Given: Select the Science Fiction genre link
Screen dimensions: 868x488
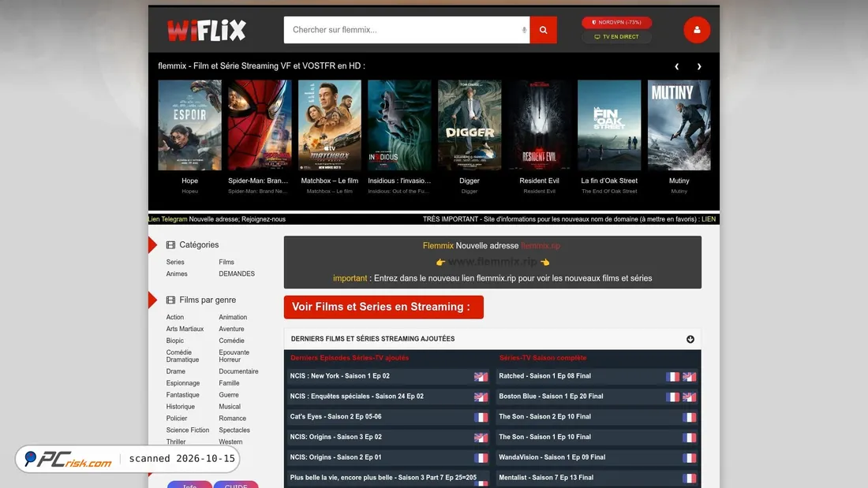Looking at the screenshot, I should tap(188, 430).
